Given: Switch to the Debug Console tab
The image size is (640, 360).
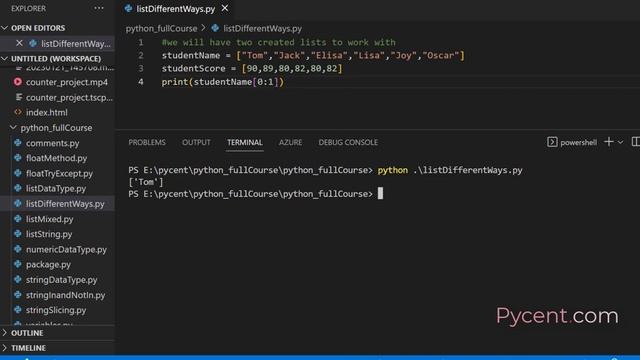Looking at the screenshot, I should [x=348, y=142].
